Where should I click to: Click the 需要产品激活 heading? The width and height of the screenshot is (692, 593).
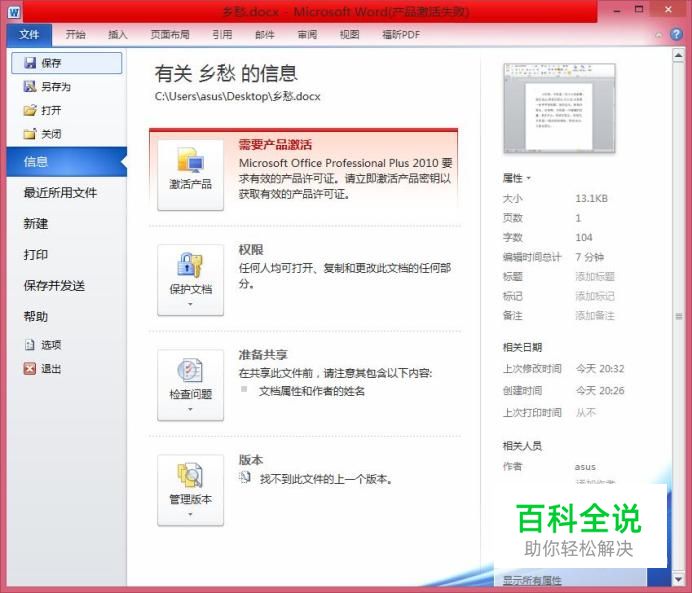[x=275, y=144]
